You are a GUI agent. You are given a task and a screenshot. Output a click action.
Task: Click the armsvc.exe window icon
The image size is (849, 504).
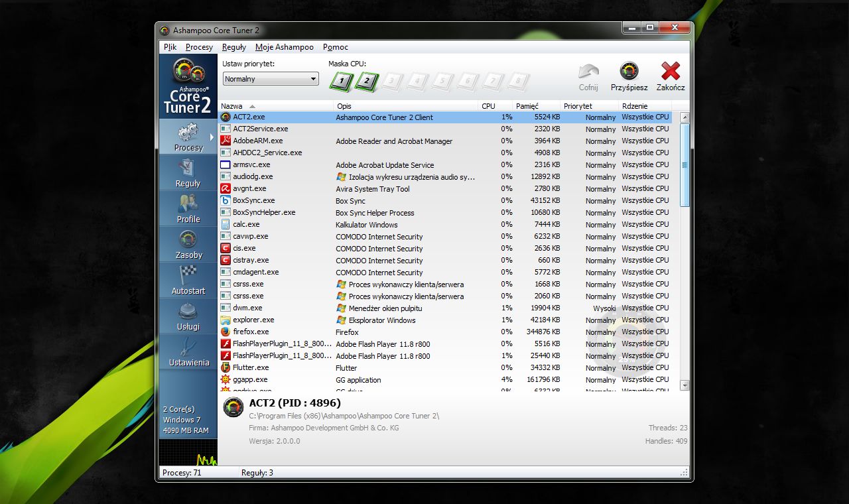click(226, 164)
